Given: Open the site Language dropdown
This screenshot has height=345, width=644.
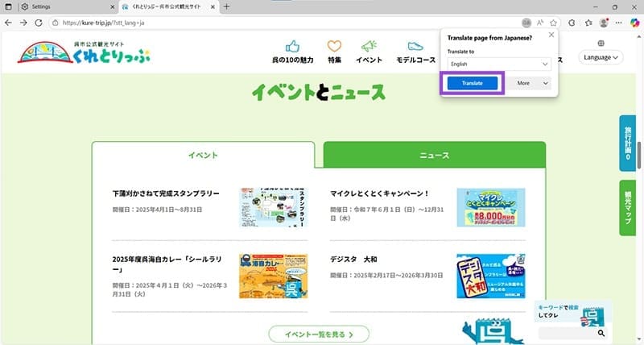Looking at the screenshot, I should tap(601, 57).
